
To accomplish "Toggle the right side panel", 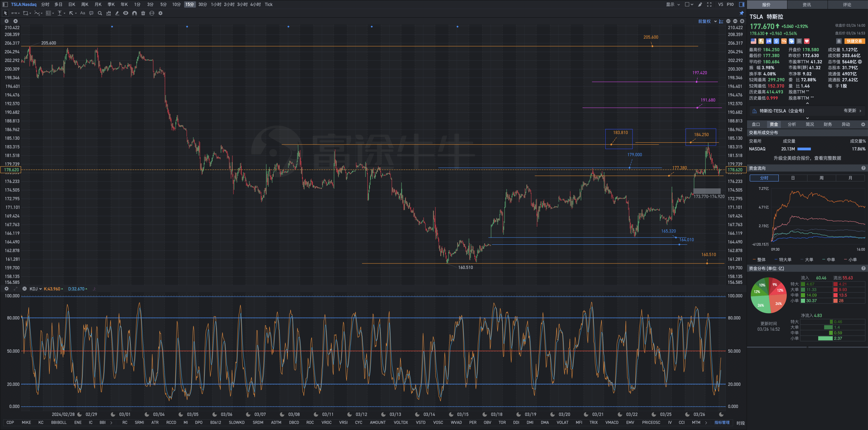I will coord(742,4).
